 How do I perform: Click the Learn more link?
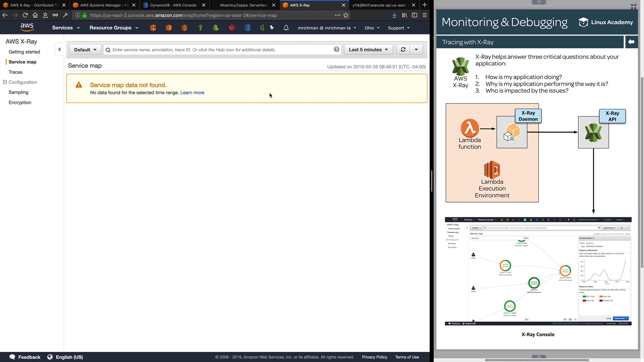tap(192, 93)
